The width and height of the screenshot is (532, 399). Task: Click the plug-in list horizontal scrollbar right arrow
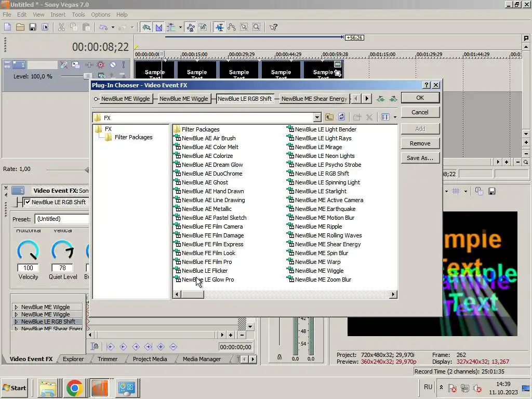pyautogui.click(x=393, y=295)
